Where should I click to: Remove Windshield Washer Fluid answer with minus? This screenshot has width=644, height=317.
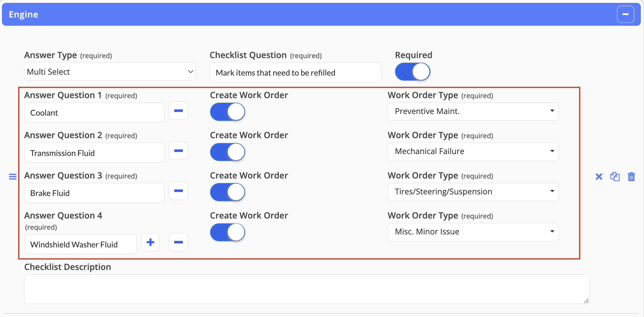pyautogui.click(x=178, y=242)
